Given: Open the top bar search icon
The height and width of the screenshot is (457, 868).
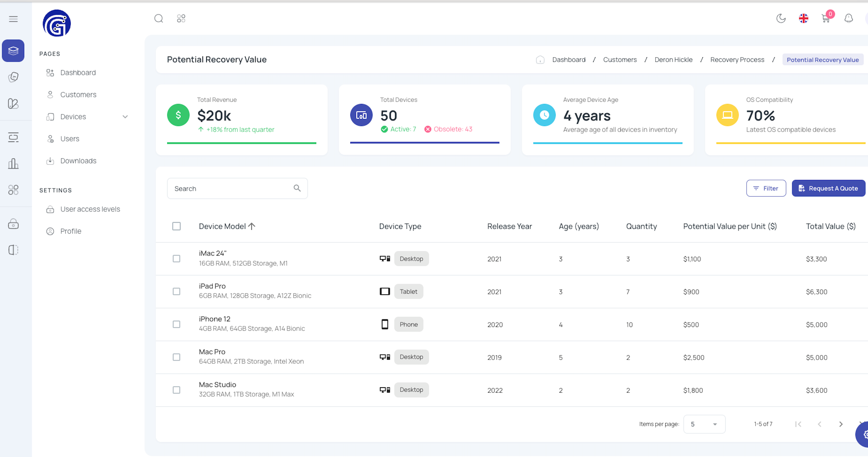Looking at the screenshot, I should point(158,19).
